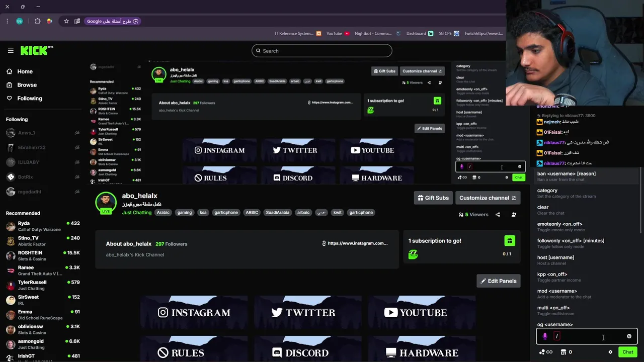The width and height of the screenshot is (644, 362).
Task: Select the 'gaming' tag on main page
Action: (184, 213)
